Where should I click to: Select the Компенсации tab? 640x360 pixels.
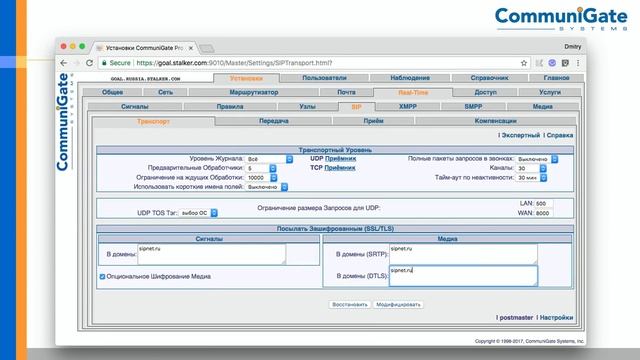point(496,121)
